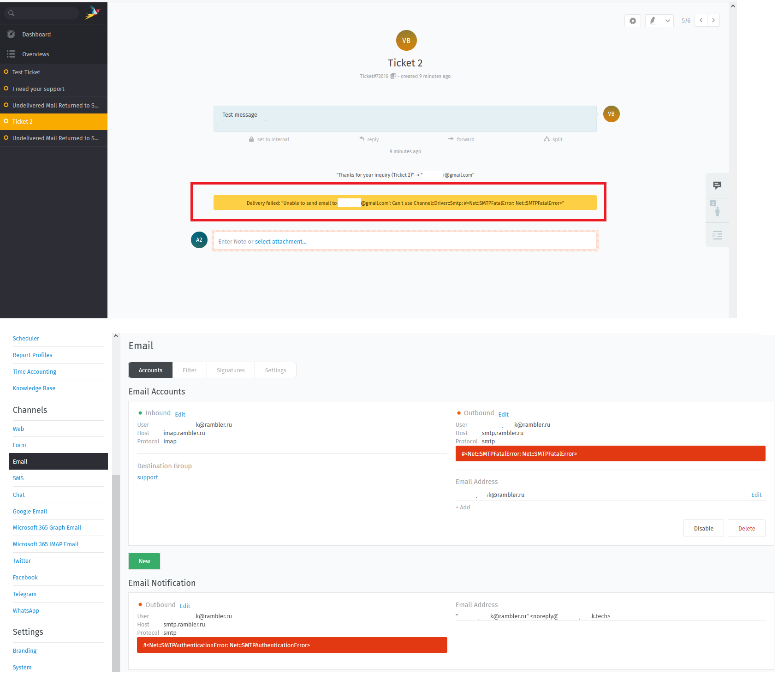Image resolution: width=784 pixels, height=680 pixels.
Task: Click the search magnifier icon
Action: click(x=12, y=13)
